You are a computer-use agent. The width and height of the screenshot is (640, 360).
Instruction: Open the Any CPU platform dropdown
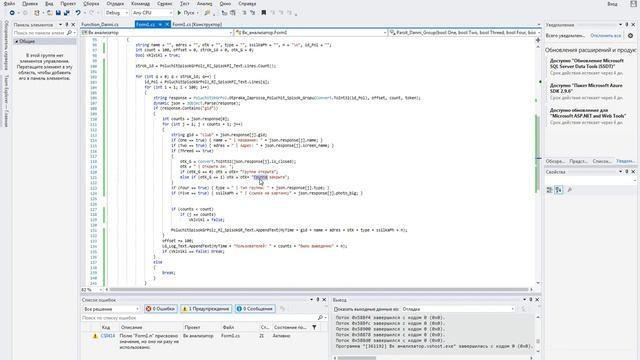(152, 13)
